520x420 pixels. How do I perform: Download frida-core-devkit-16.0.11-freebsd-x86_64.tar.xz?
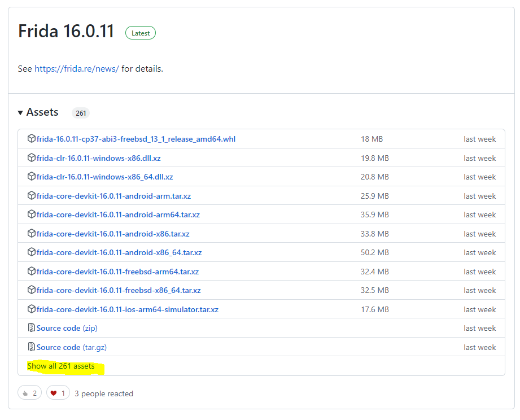[119, 290]
